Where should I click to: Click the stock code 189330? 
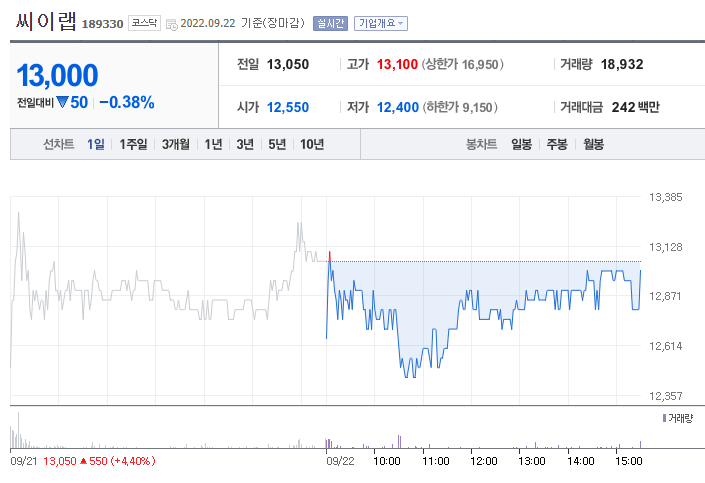(x=103, y=24)
